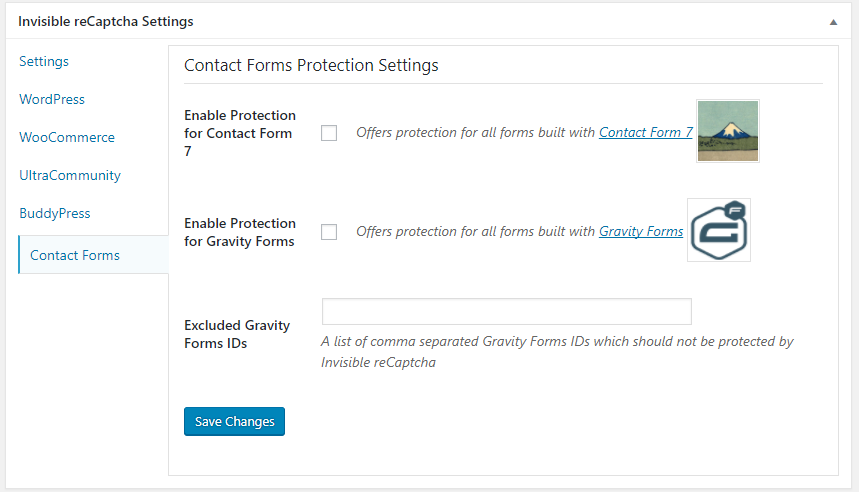
Task: Select the UltraCommunity tab
Action: pos(70,175)
